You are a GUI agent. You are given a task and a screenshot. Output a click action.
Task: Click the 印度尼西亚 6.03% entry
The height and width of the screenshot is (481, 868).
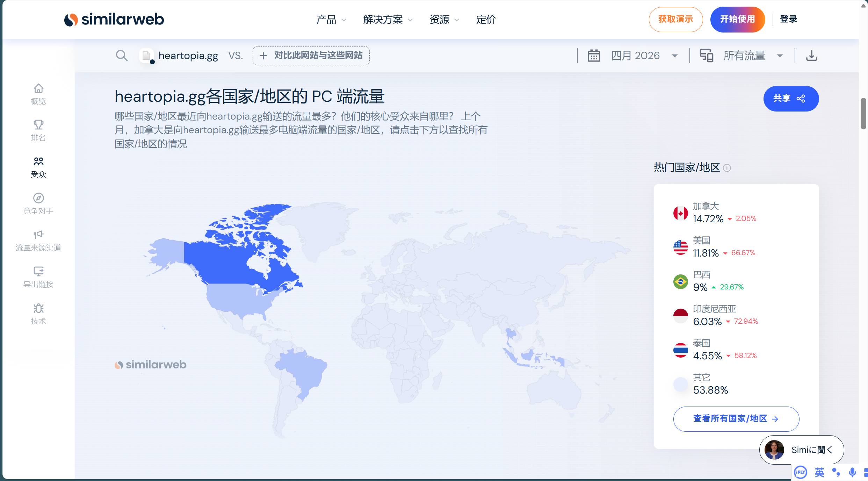tap(716, 316)
